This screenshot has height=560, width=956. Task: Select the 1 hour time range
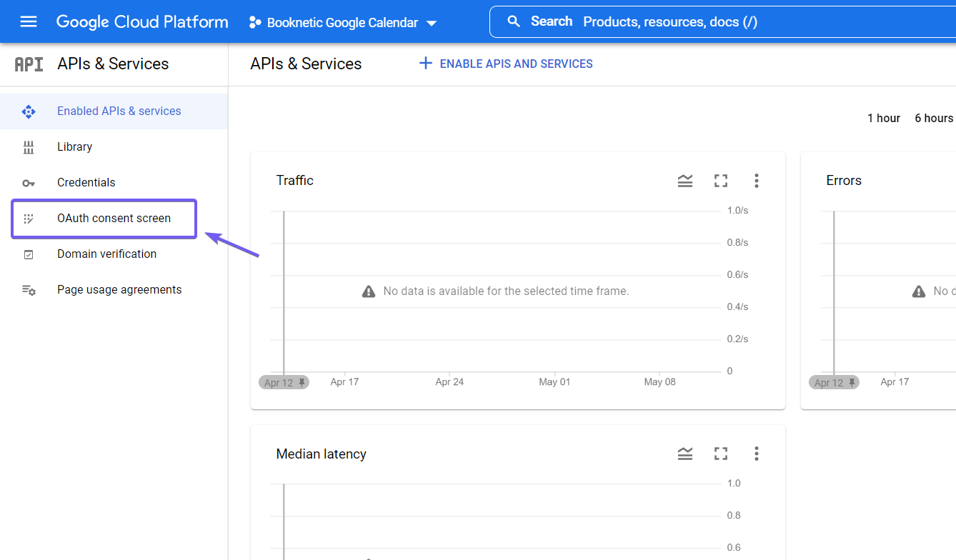coord(883,118)
